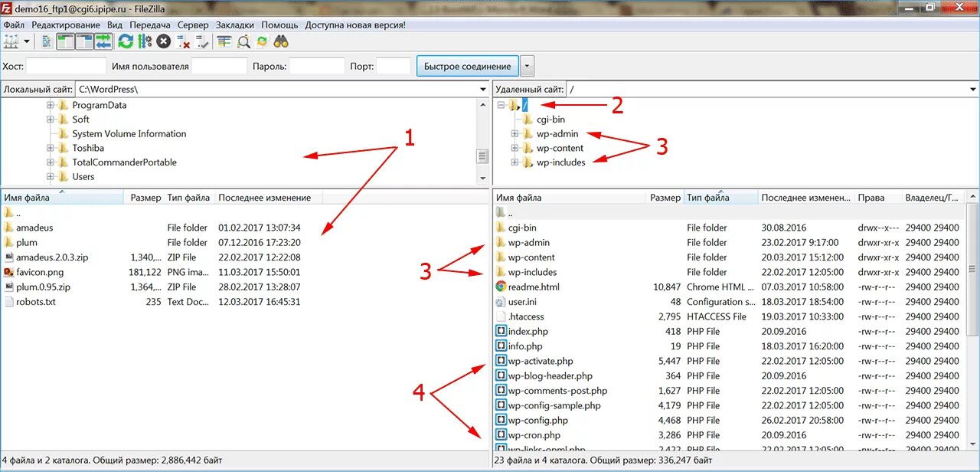Click amadeus folder icon in local list
The height and width of the screenshot is (472, 980).
point(8,228)
